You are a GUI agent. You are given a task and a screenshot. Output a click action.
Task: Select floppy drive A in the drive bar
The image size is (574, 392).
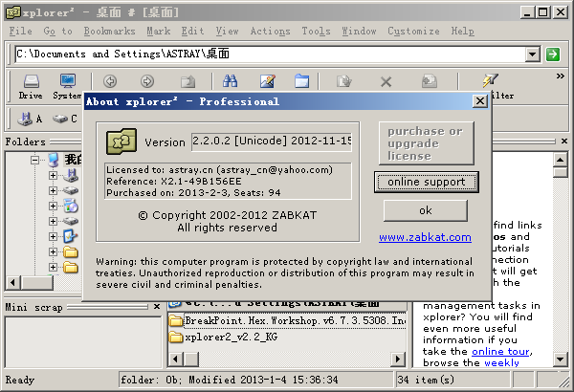coord(30,119)
